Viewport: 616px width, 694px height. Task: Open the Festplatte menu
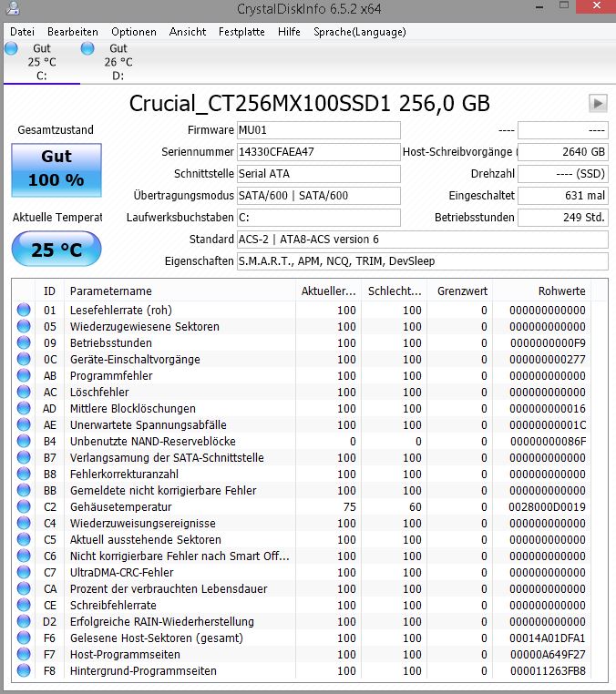[241, 32]
